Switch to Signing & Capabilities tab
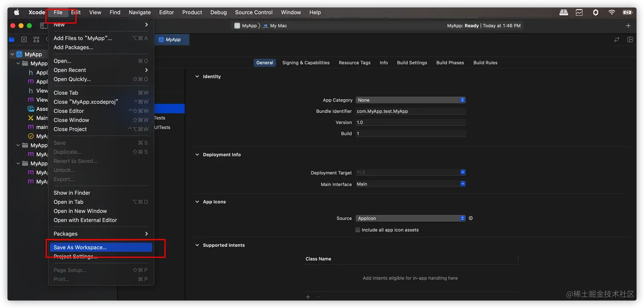Viewport: 644px width, 308px height. point(306,63)
